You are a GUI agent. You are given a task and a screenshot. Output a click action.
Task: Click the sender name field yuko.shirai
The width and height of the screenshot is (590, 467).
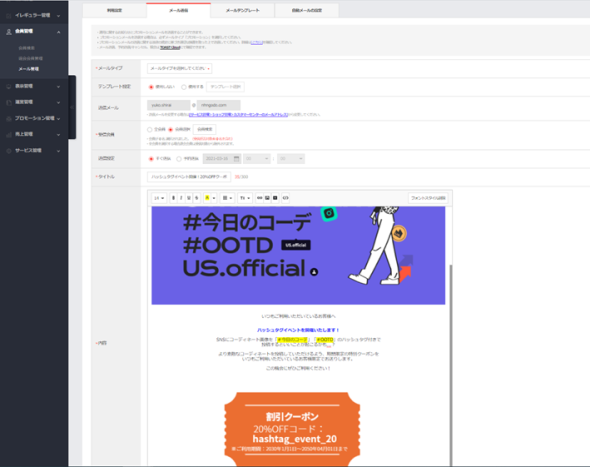[x=169, y=105]
